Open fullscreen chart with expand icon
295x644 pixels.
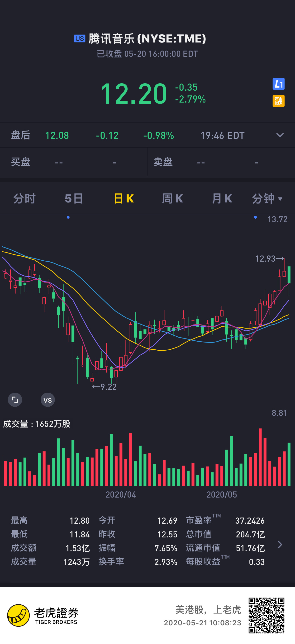point(15,400)
